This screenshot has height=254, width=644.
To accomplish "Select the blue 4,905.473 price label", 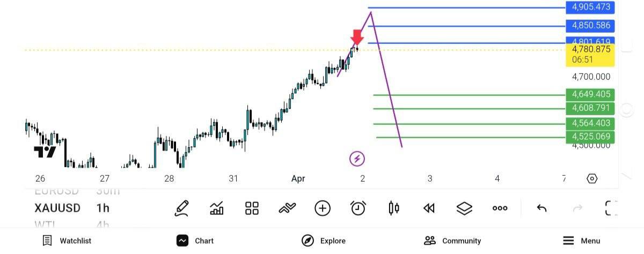I will [x=590, y=8].
